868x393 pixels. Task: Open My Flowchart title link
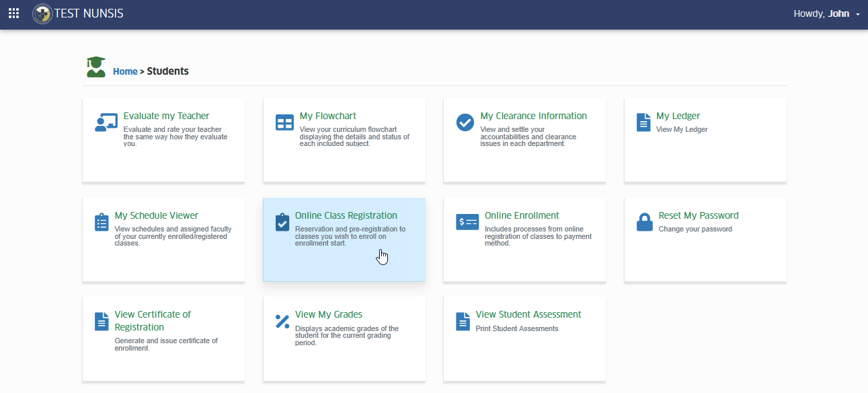pyautogui.click(x=328, y=116)
